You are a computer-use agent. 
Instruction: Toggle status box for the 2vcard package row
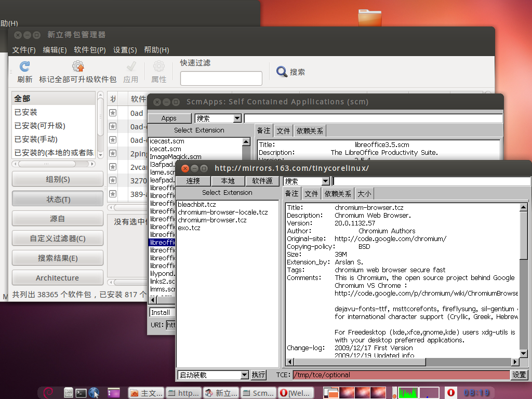tap(113, 167)
